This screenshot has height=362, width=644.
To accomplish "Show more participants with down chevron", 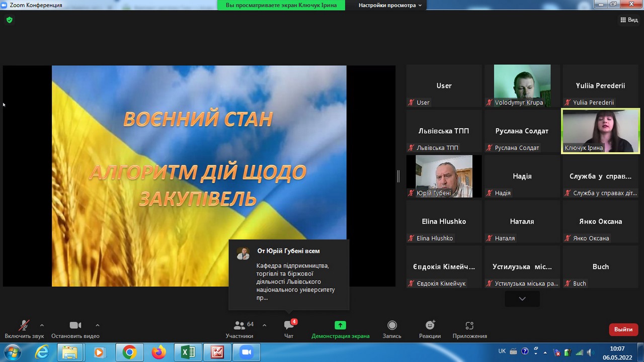I will point(522,299).
